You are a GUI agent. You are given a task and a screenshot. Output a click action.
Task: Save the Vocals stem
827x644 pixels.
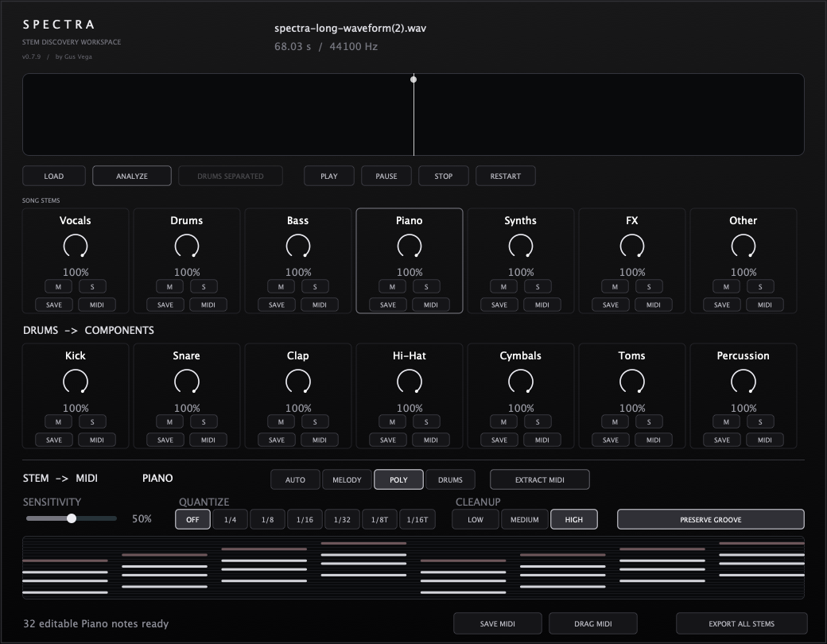tap(54, 305)
